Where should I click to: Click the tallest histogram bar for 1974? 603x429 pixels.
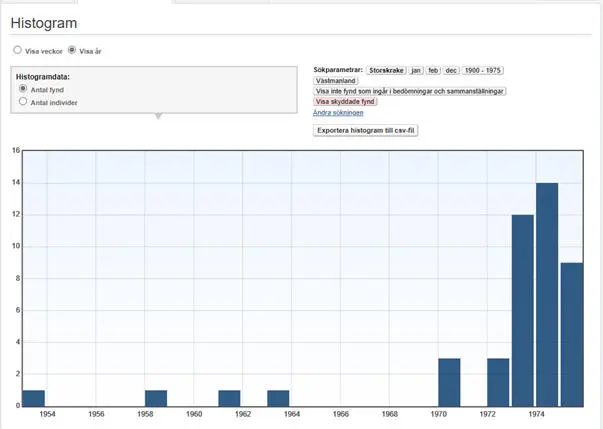547,294
